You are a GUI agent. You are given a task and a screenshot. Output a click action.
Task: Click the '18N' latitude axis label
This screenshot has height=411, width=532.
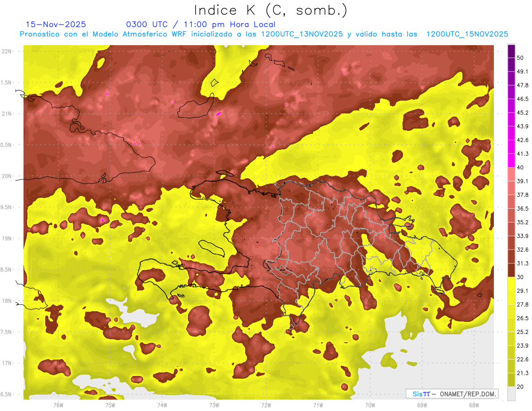pos(7,301)
